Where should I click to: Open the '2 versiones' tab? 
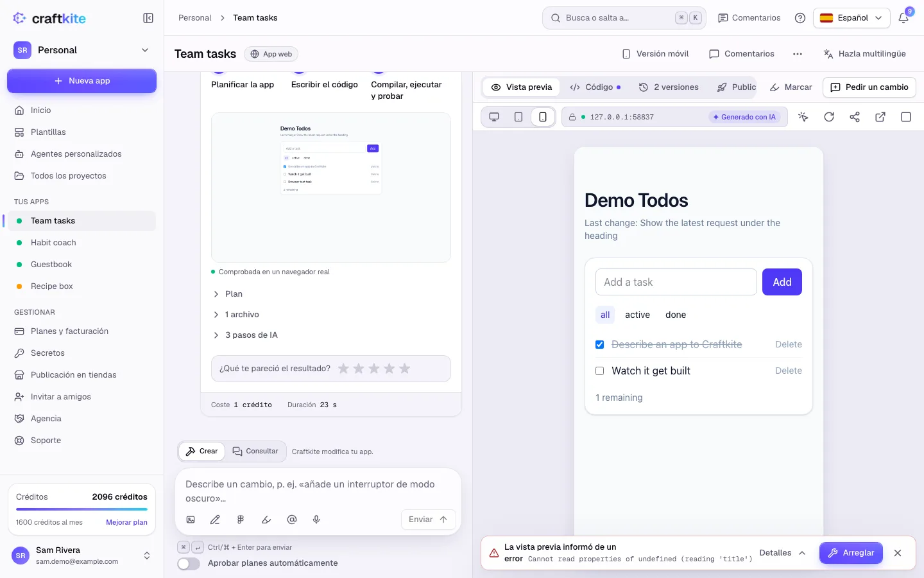669,87
